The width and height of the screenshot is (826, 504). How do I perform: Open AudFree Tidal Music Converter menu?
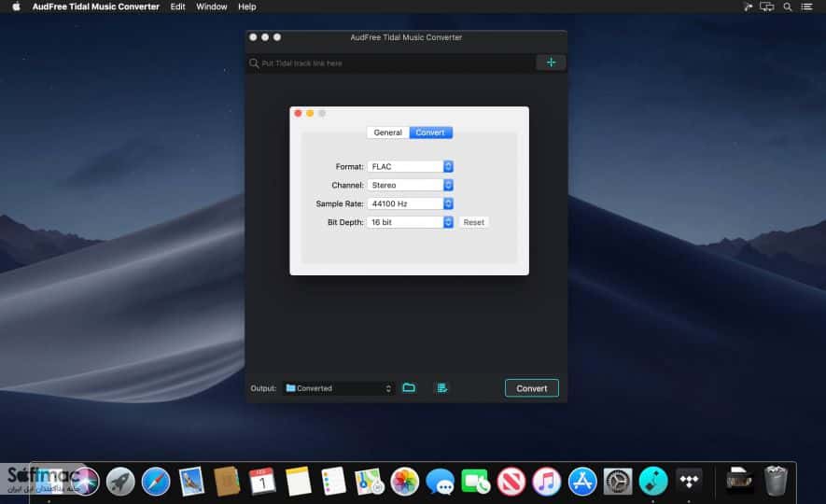pos(96,7)
